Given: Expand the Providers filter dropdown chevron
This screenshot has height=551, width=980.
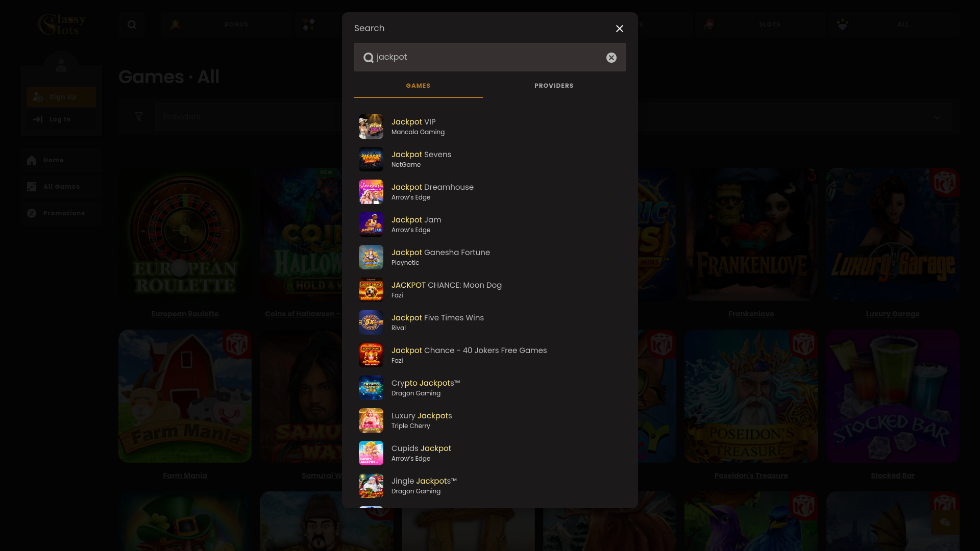Looking at the screenshot, I should (937, 117).
